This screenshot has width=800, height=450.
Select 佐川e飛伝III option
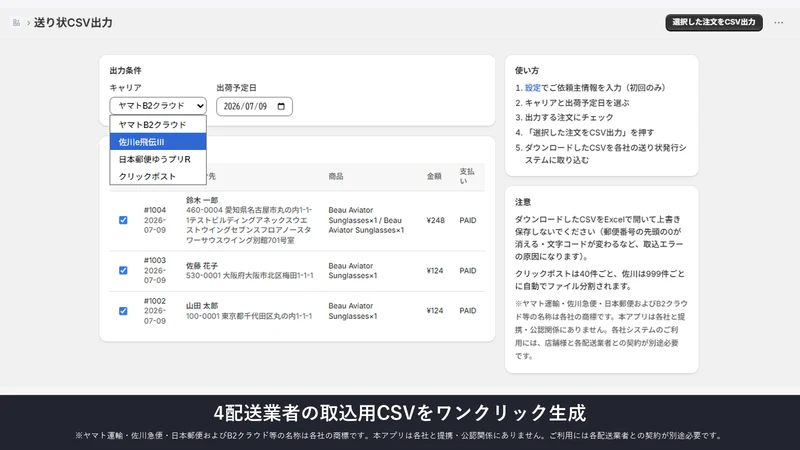tap(158, 142)
